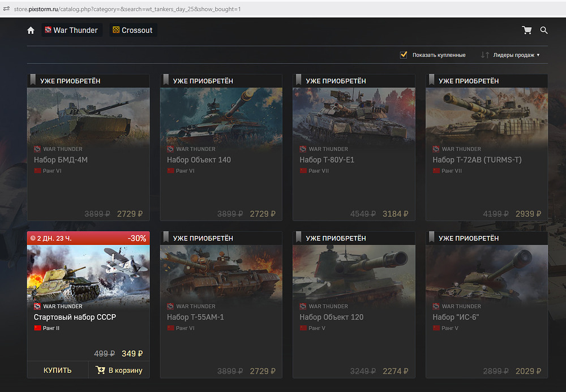Open the Набор Т-80У-Е1 tank artwork
Viewport: 566px width, 392px height.
[x=354, y=116]
